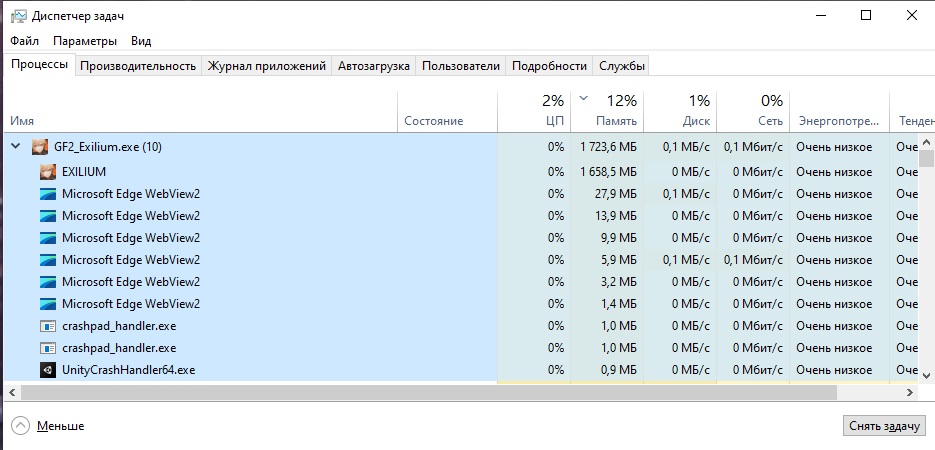
Task: Click the 3,2 МБ memory value
Action: coord(620,281)
